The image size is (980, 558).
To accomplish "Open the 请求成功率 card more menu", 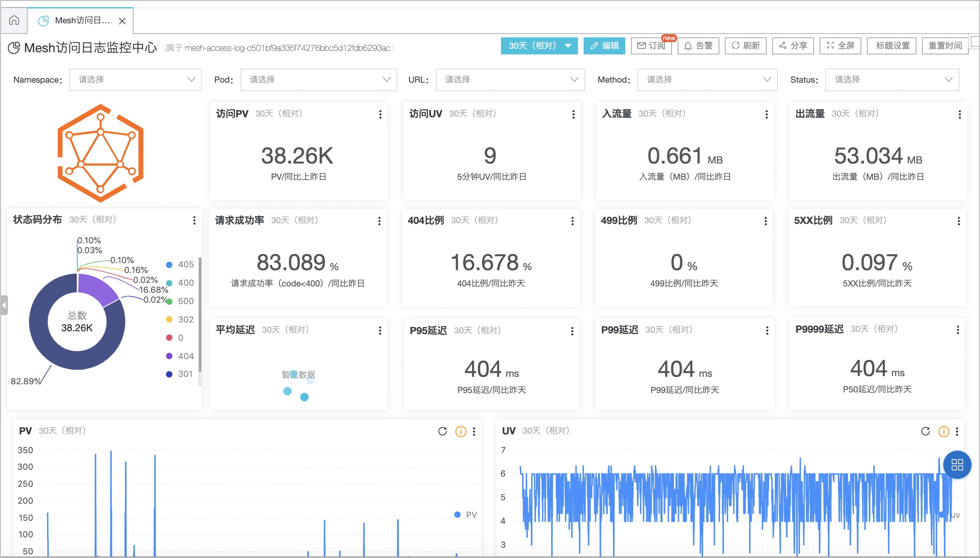I will (379, 221).
